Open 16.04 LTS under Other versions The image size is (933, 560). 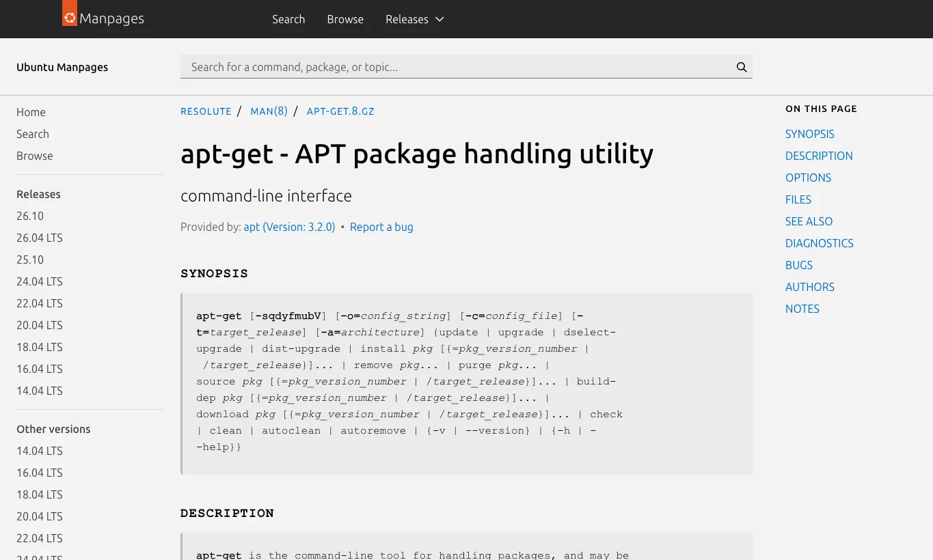[40, 473]
